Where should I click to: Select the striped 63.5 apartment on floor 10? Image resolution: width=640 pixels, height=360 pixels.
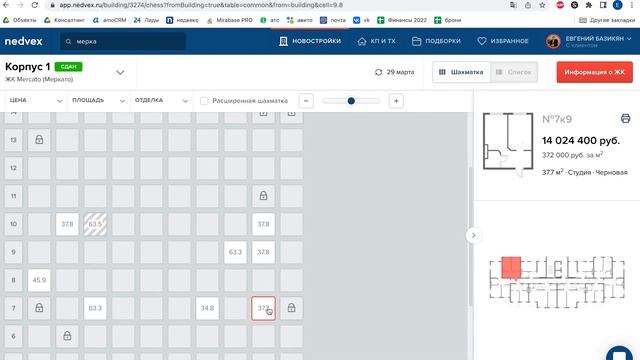tap(95, 224)
